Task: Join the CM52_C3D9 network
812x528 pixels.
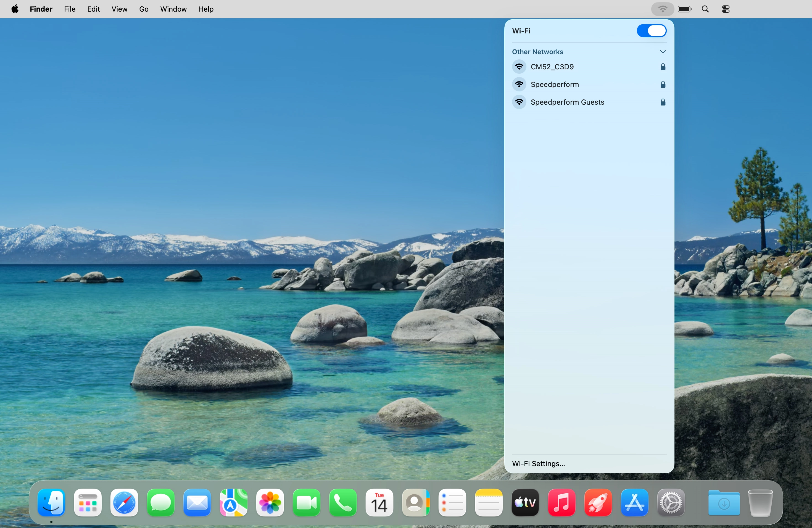Action: coord(552,67)
